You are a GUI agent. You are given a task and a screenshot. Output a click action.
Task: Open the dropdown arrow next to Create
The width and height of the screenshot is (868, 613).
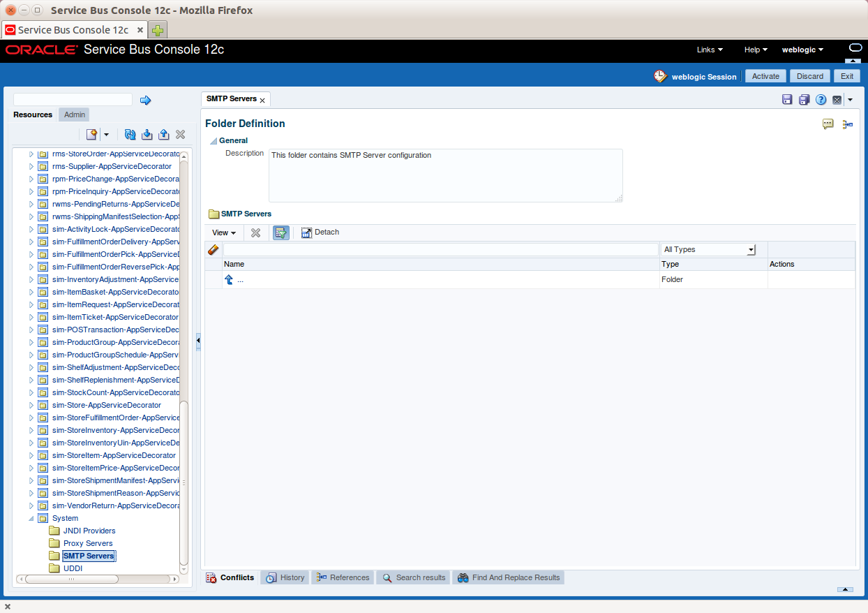point(106,135)
